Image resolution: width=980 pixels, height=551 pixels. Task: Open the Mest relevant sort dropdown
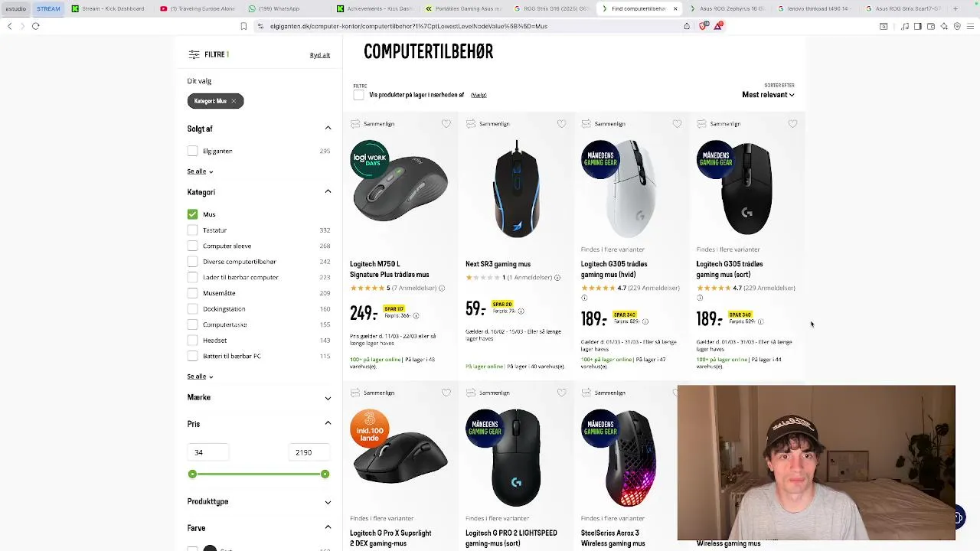click(768, 95)
